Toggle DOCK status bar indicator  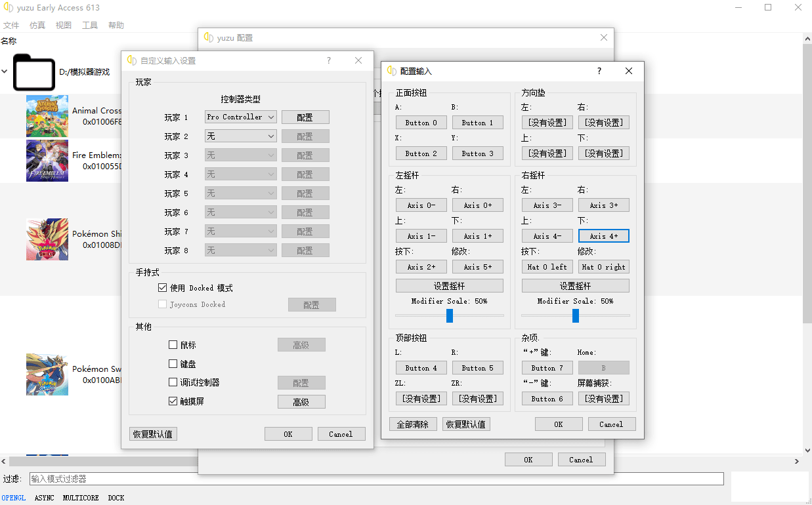point(116,498)
